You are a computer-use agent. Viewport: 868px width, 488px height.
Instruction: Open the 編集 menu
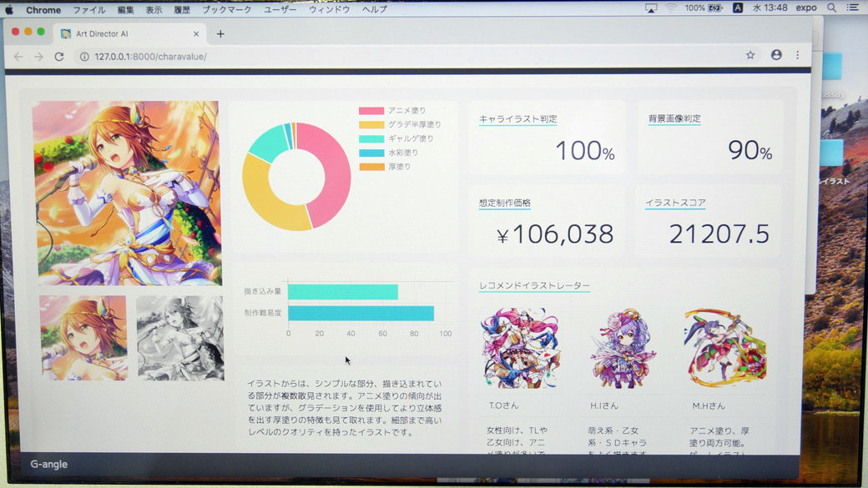[125, 9]
